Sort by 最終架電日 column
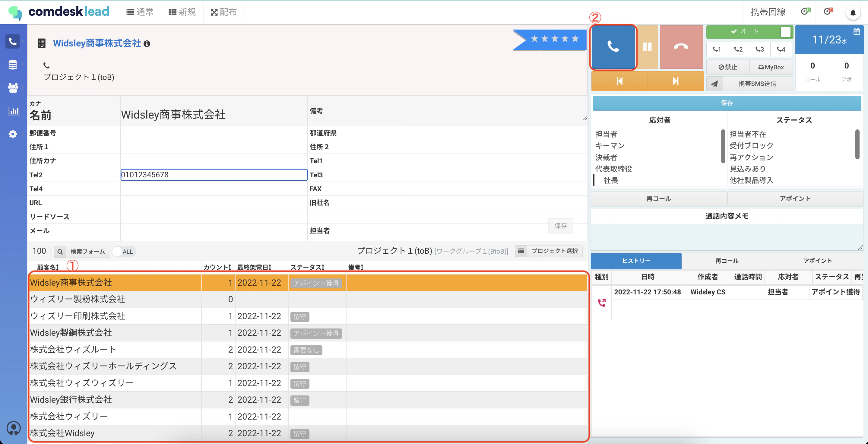This screenshot has height=444, width=868. coord(254,268)
